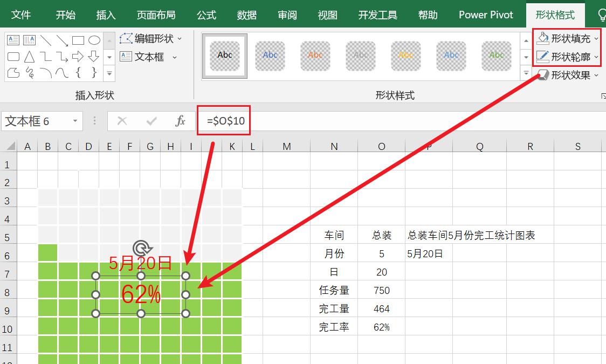Viewport: 606px width, 364px height.
Task: Cancel formula entry with the X icon
Action: [122, 121]
